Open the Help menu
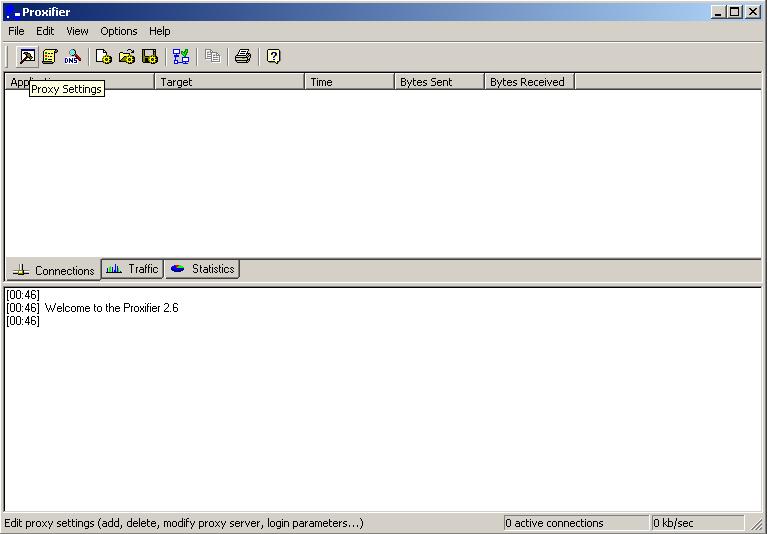The height and width of the screenshot is (534, 767). point(159,31)
